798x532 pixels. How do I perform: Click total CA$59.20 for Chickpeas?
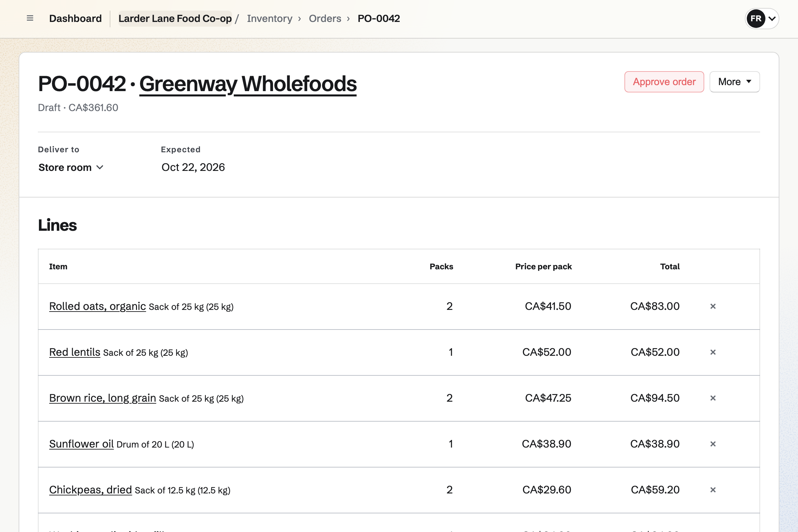(655, 489)
